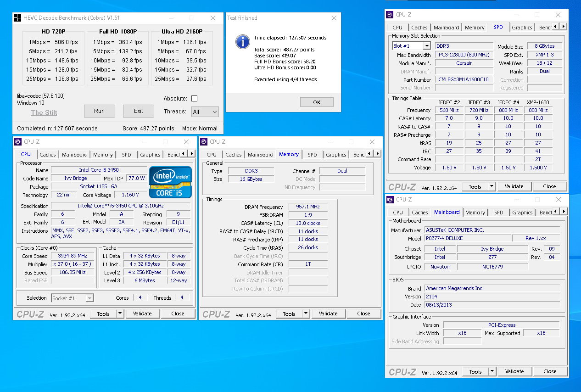
Task: Click Tools button in the SPD window
Action: [475, 186]
